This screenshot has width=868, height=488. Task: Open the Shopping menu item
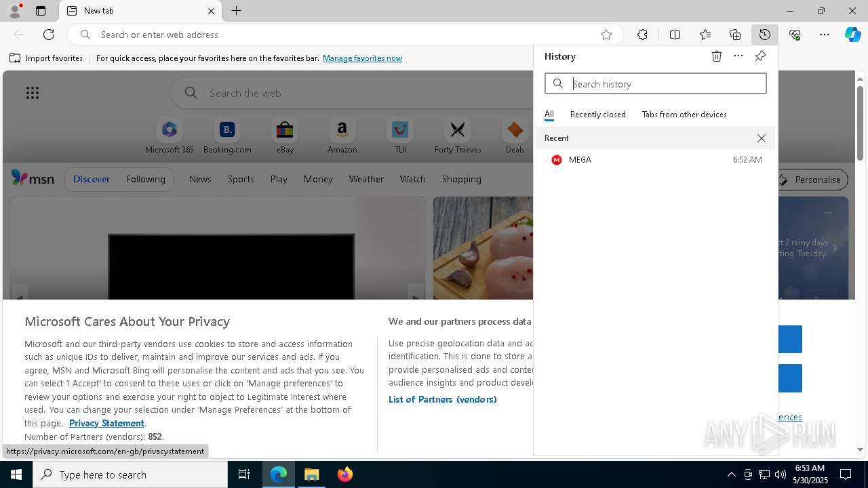[462, 179]
